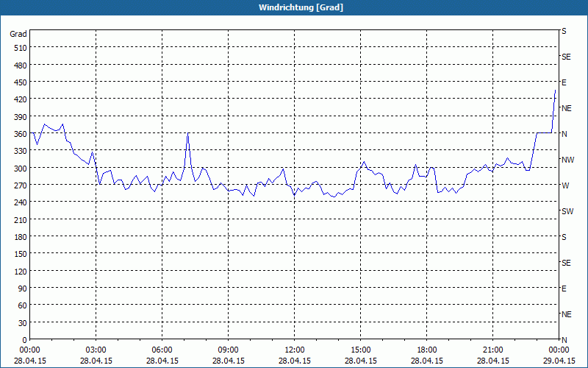
Task: Click the 180 y-axis label
Action: coord(21,237)
